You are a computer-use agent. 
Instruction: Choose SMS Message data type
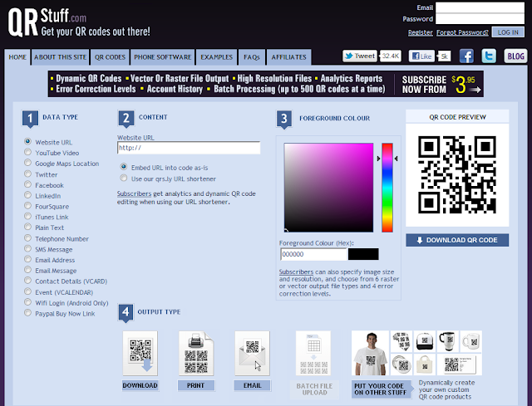27,249
